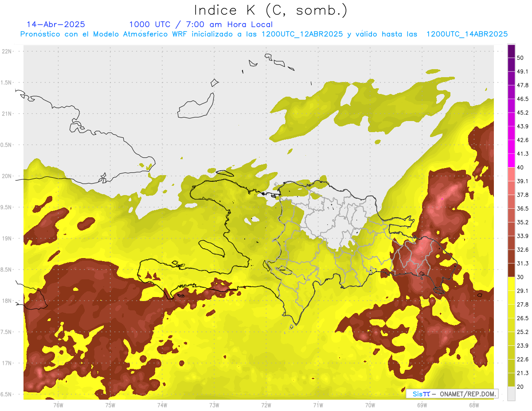Click the '74W' longitude label
The width and height of the screenshot is (532, 411).
162,405
